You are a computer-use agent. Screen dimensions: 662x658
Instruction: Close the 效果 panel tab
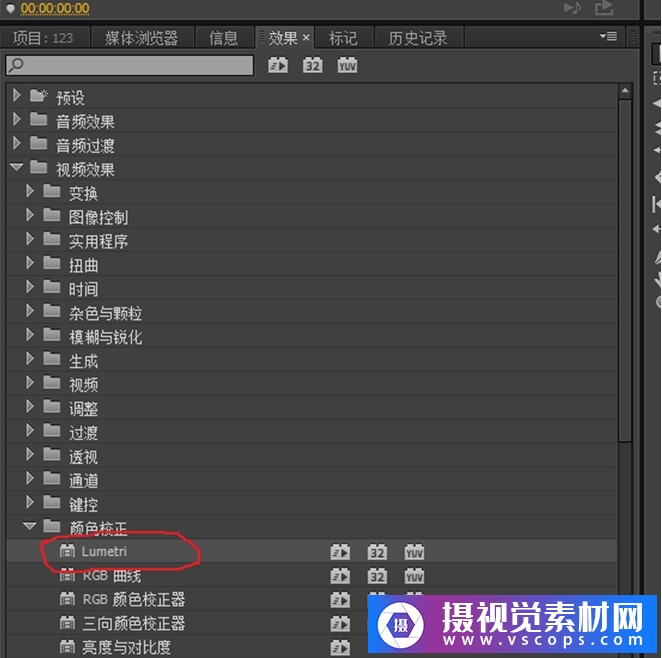click(x=306, y=38)
